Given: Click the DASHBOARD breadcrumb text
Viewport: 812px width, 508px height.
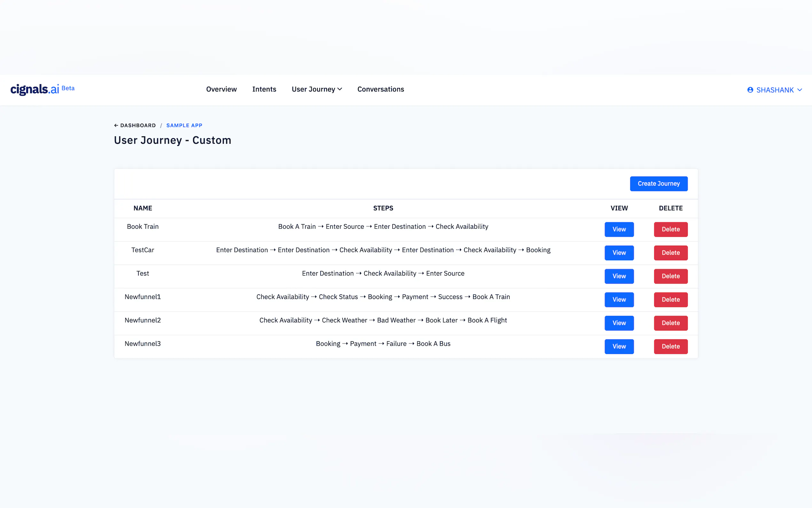Looking at the screenshot, I should (x=138, y=125).
